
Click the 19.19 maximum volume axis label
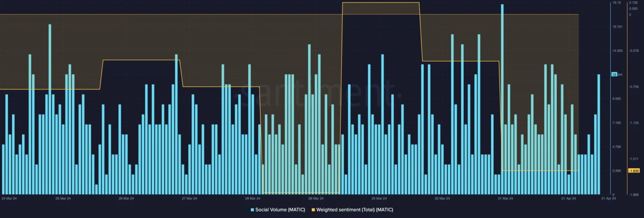click(617, 3)
